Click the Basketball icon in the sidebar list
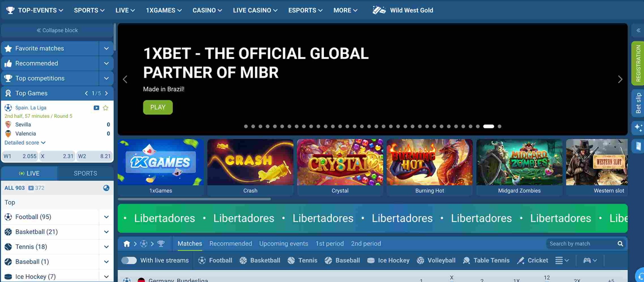The width and height of the screenshot is (644, 282). [8, 232]
